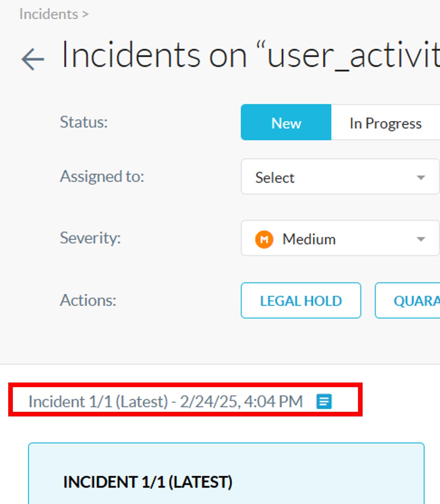The image size is (440, 504).
Task: Click the Severity dropdown caret arrow
Action: click(x=421, y=239)
